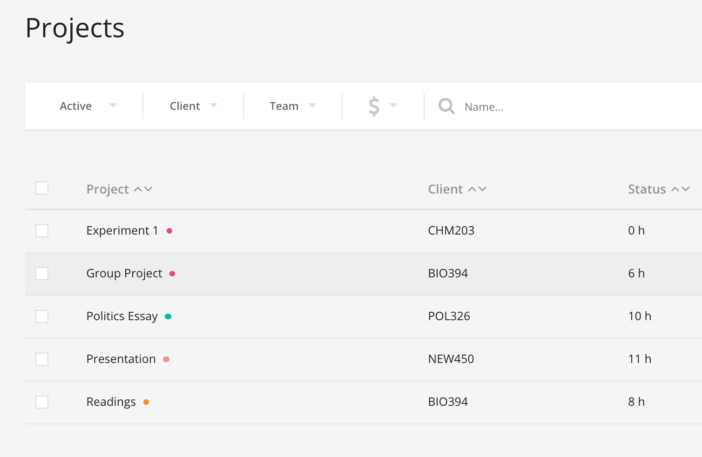Click the Status column sort arrows
702x457 pixels.
(681, 189)
